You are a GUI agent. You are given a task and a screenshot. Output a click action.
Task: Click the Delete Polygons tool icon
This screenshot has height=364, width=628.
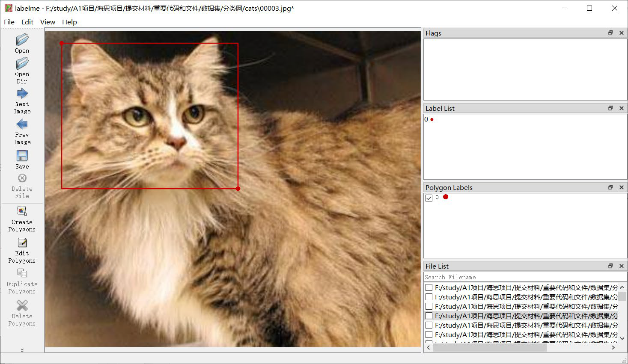tap(22, 305)
